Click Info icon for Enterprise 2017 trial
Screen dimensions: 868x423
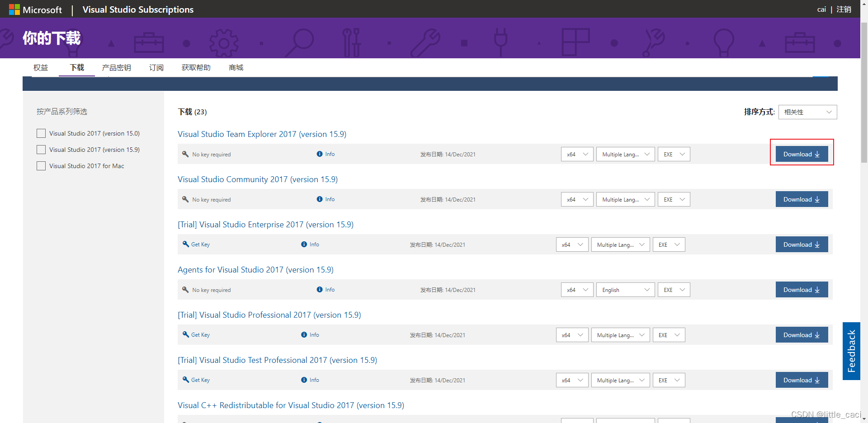[304, 244]
